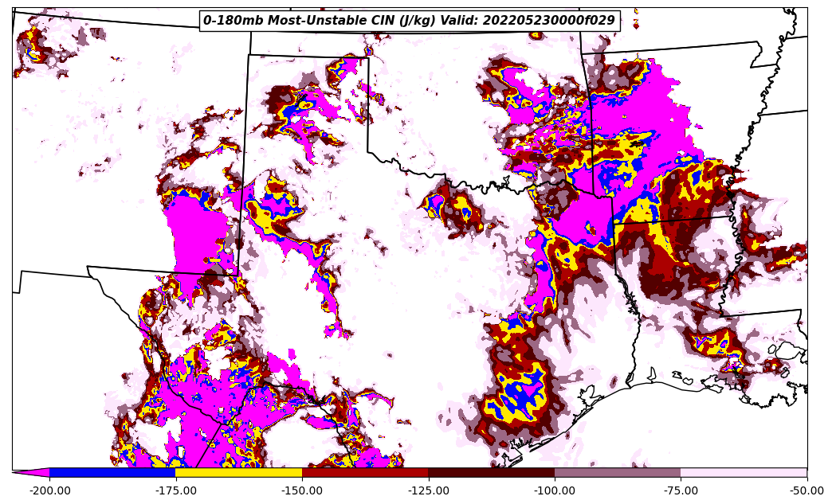This screenshot has width=832, height=504.
Task: Select the dark maroon colorbar segment
Action: 491,472
